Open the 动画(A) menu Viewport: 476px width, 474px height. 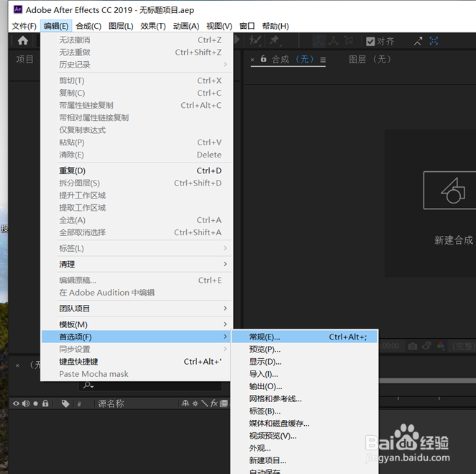click(186, 26)
